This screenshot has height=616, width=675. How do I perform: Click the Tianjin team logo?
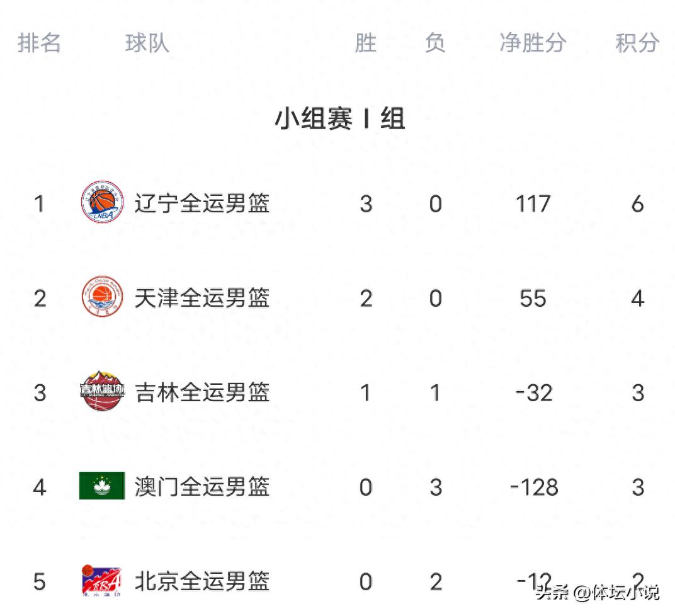click(101, 297)
